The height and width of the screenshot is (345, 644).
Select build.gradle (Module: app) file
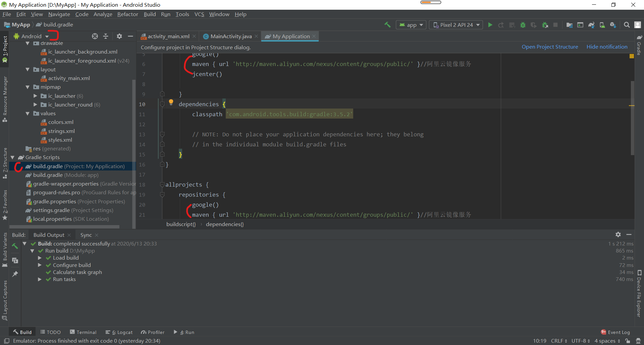pos(66,175)
